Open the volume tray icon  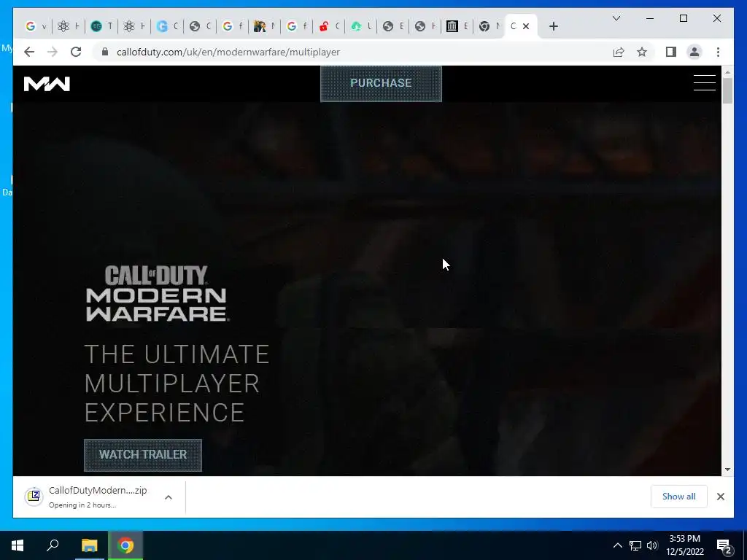pos(652,545)
